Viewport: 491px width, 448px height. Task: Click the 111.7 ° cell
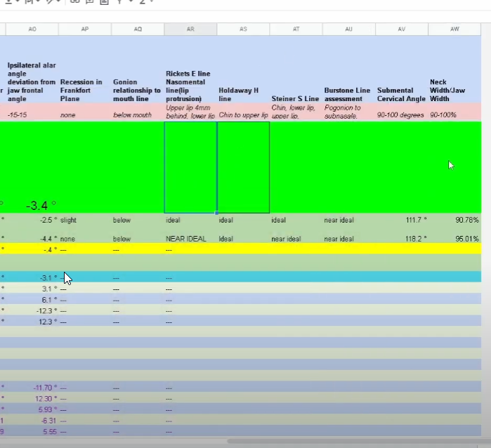402,220
